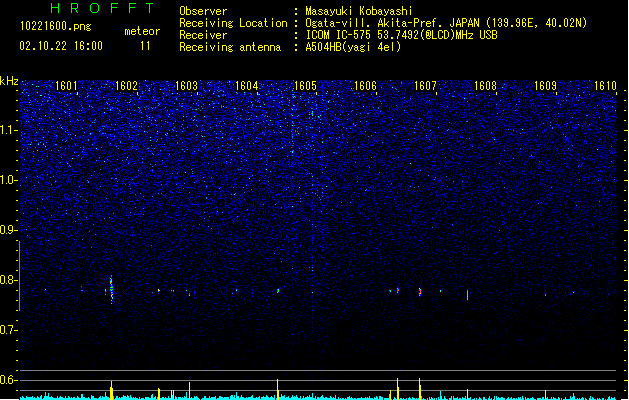The width and height of the screenshot is (629, 400).
Task: Click the 1608 time marker
Action: tap(485, 86)
